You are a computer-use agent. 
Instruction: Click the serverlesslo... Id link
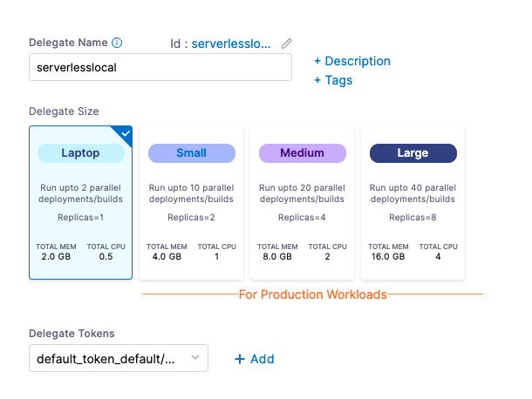pos(231,44)
